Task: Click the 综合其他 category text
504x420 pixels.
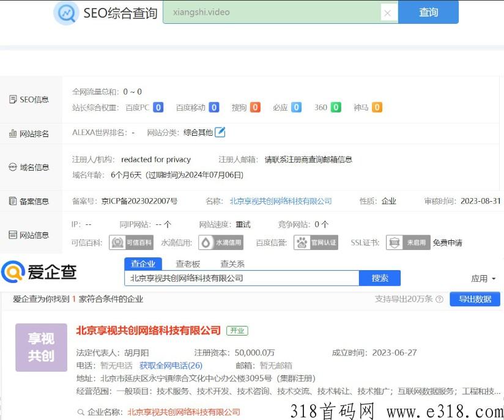Action: 198,133
